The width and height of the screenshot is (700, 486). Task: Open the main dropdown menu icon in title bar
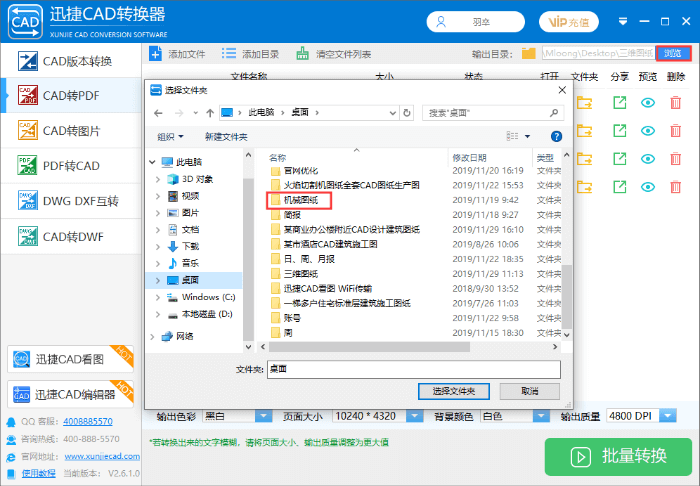623,21
